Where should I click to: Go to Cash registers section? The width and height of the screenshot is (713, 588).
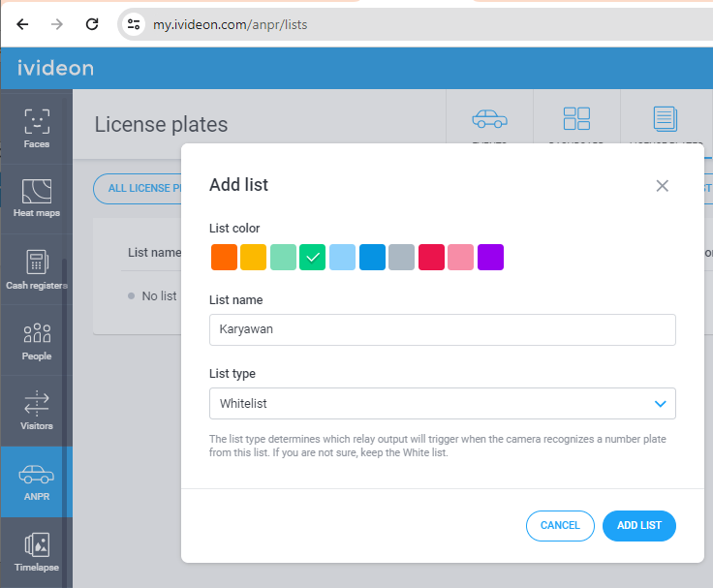click(x=37, y=269)
